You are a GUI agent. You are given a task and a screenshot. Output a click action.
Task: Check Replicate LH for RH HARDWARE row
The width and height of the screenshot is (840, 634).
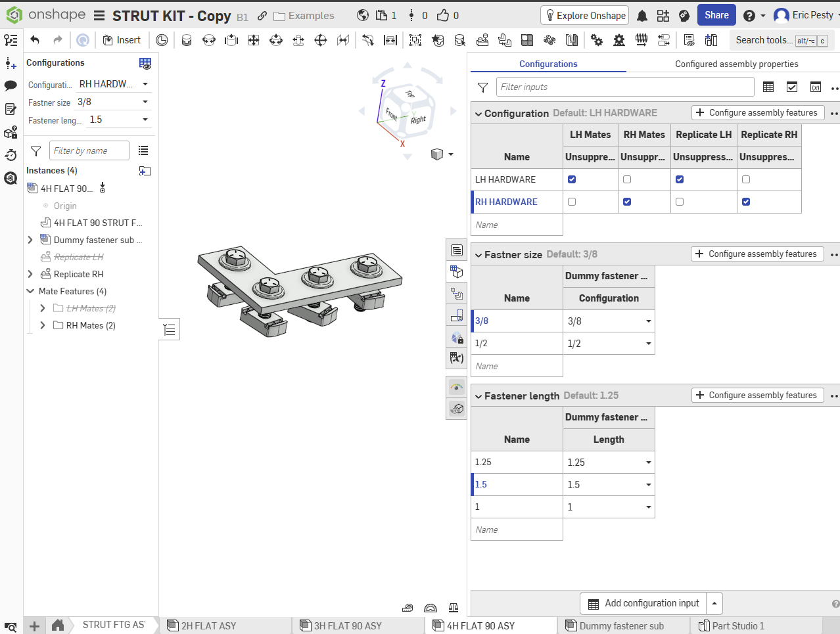[680, 202]
